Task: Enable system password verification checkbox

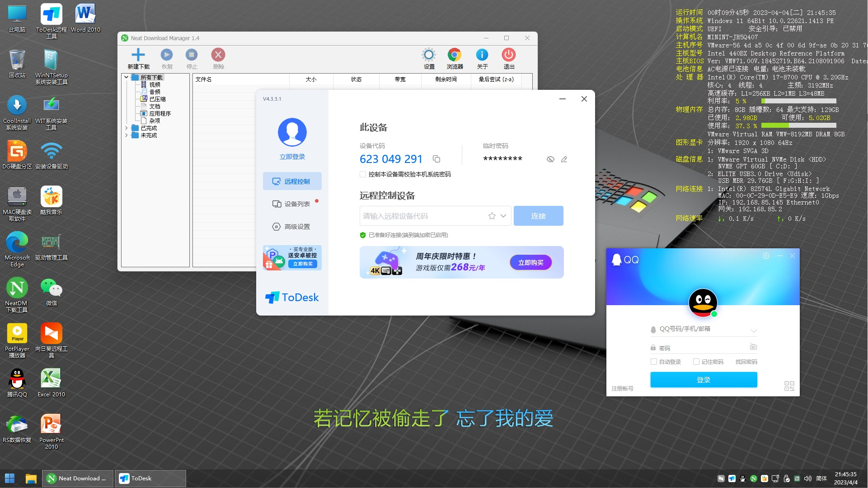Action: coord(363,174)
